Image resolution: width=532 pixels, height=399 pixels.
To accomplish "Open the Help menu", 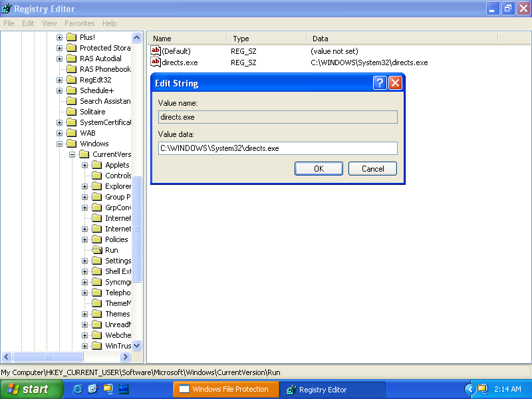I will [109, 23].
